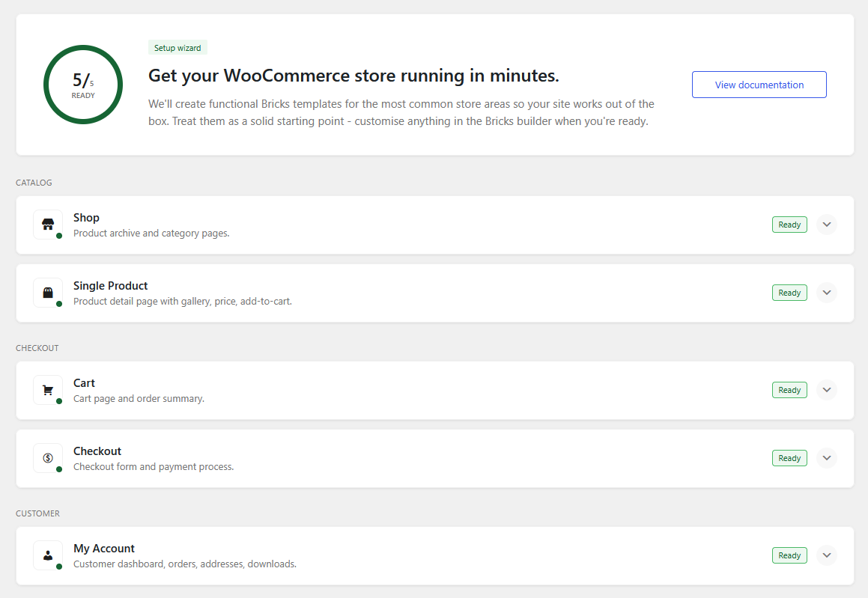Click the CUSTOMER section label
Image resolution: width=868 pixels, height=598 pixels.
point(37,513)
